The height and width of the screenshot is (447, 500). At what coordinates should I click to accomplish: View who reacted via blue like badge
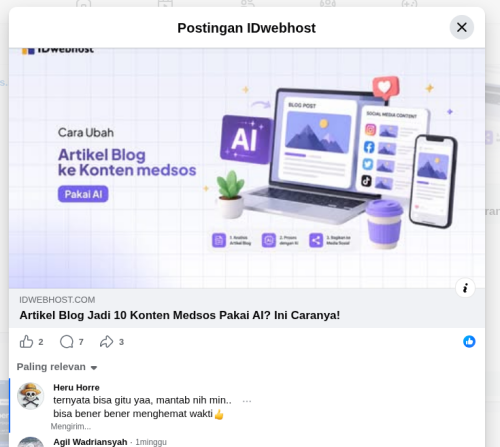pyautogui.click(x=469, y=342)
